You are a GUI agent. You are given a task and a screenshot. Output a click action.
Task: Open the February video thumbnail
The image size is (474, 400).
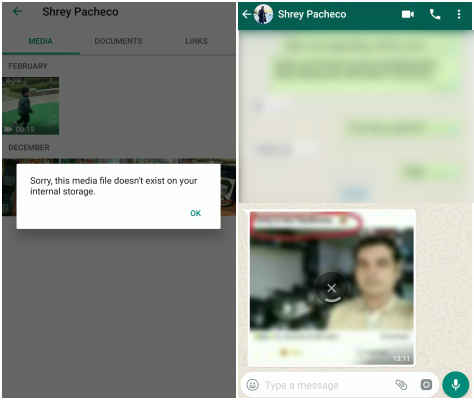31,106
